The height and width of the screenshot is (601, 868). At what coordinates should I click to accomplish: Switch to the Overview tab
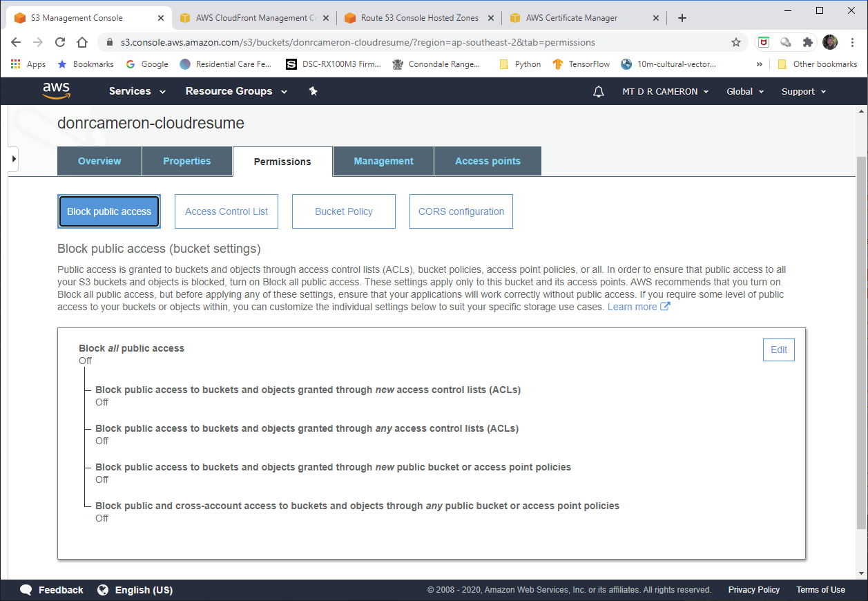[99, 161]
